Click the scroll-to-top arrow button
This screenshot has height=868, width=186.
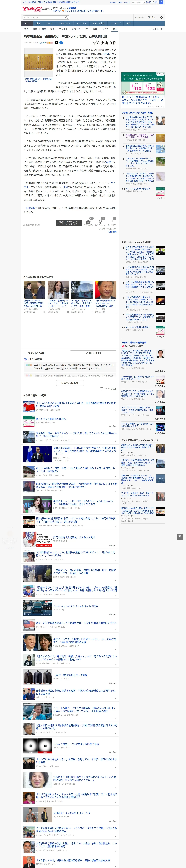click(x=180, y=537)
